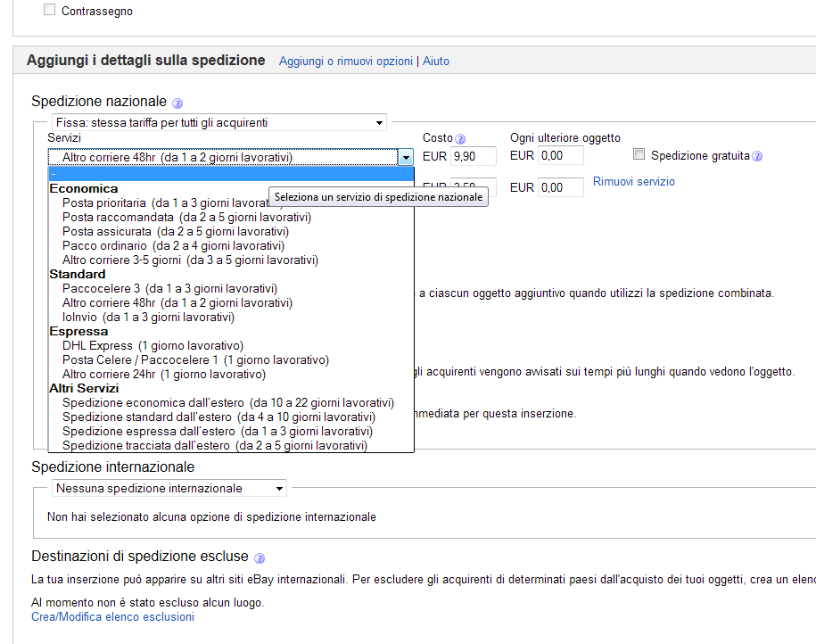Click the Costo field showing 9,90
The height and width of the screenshot is (644, 816).
[x=473, y=156]
